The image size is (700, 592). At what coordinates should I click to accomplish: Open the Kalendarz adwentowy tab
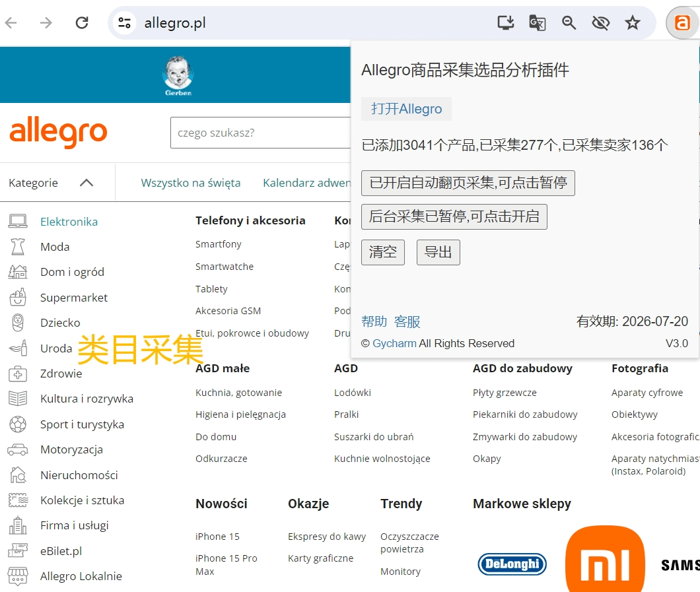[306, 183]
